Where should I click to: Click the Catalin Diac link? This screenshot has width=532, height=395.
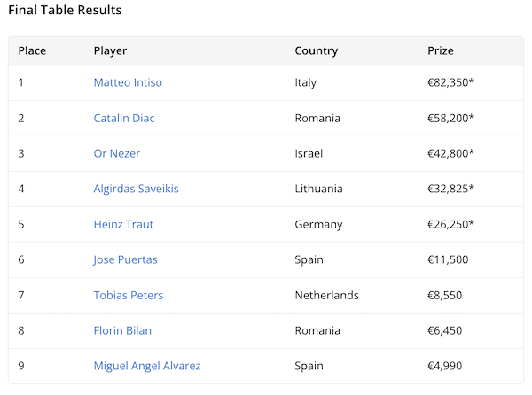tap(124, 118)
